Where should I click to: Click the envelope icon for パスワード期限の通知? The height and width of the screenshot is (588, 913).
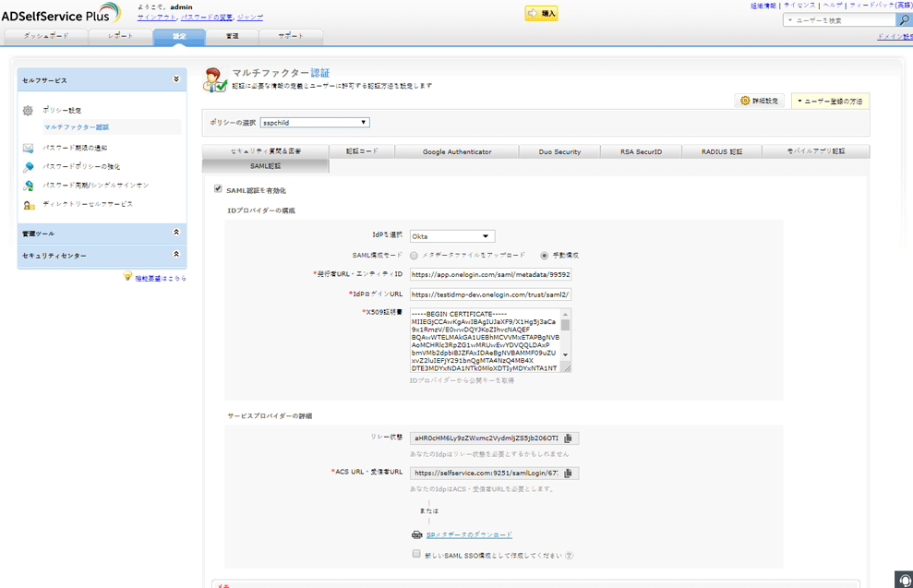[28, 148]
